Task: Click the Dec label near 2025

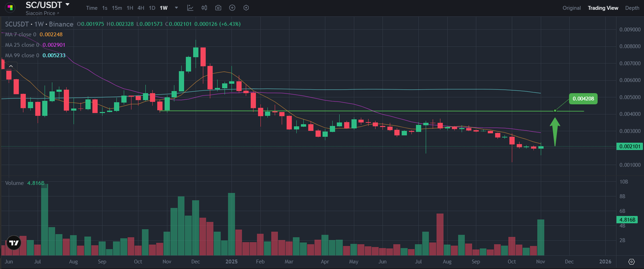Action: [x=195, y=261]
